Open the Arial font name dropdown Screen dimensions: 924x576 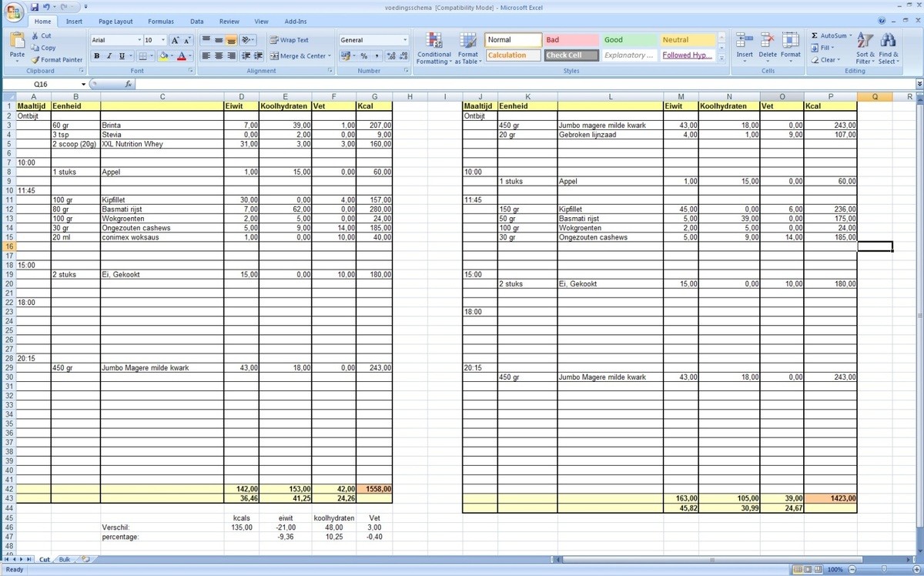tap(139, 40)
